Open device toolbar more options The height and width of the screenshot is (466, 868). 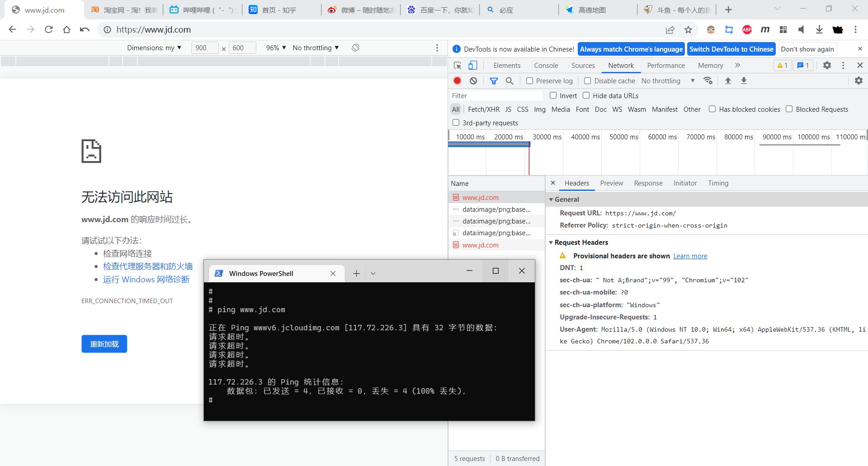coord(437,48)
